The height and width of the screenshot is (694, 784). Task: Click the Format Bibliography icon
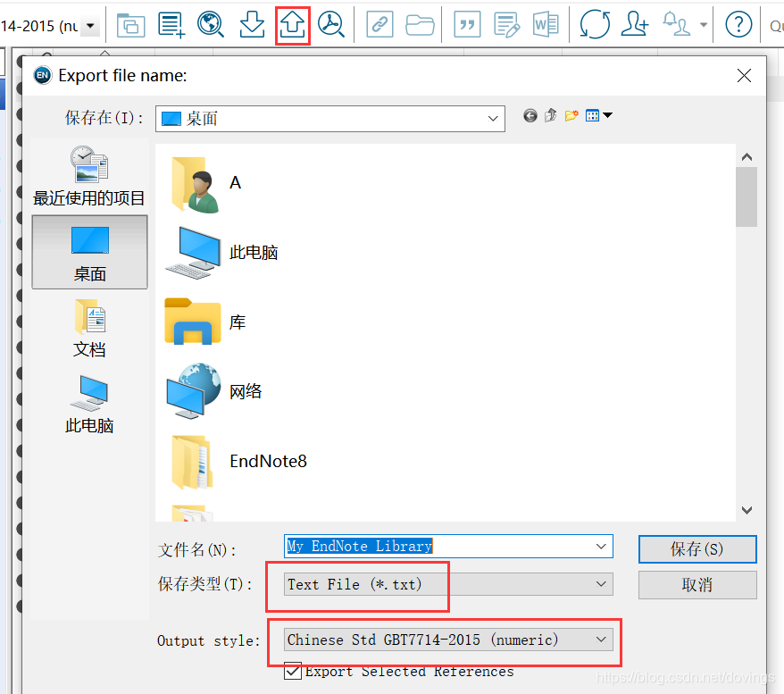coord(506,25)
